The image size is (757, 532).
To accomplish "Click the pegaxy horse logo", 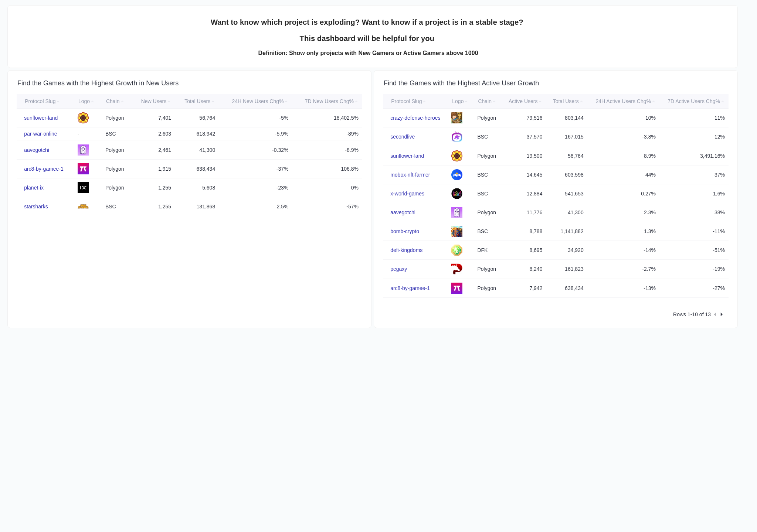I will coord(456,269).
